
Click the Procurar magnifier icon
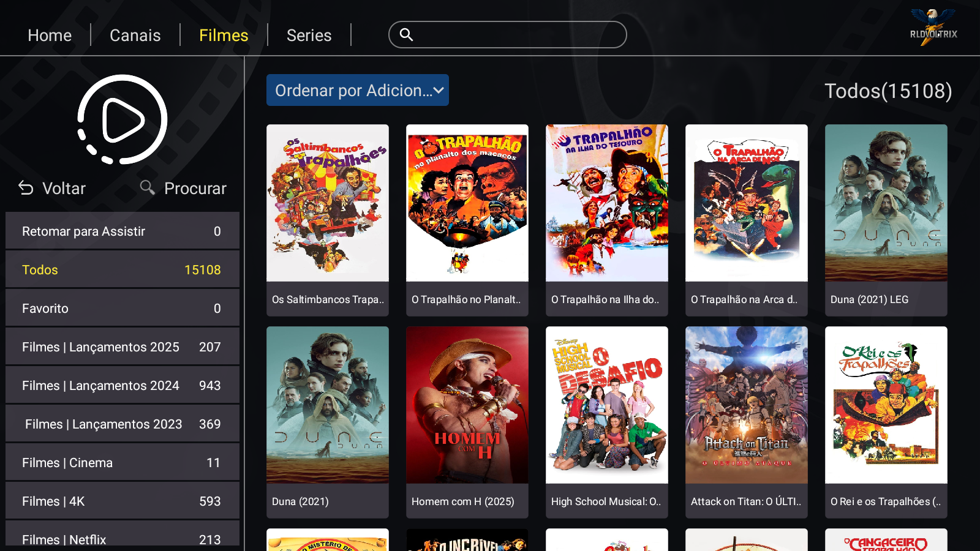click(x=147, y=187)
